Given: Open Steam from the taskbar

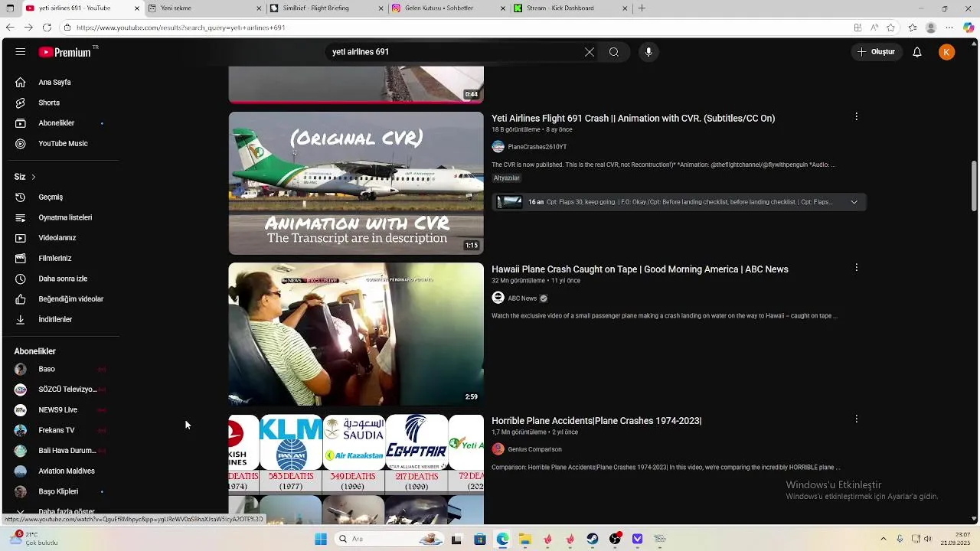Looking at the screenshot, I should point(593,539).
